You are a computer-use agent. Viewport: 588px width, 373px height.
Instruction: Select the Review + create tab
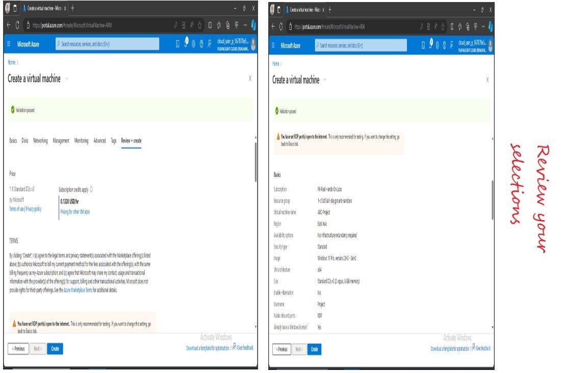131,141
